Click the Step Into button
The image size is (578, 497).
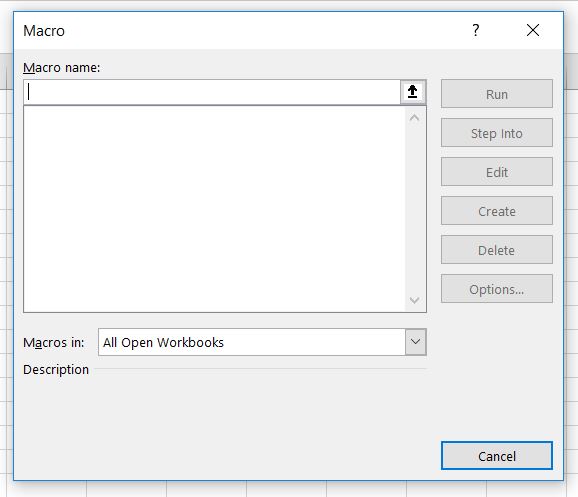coord(497,133)
